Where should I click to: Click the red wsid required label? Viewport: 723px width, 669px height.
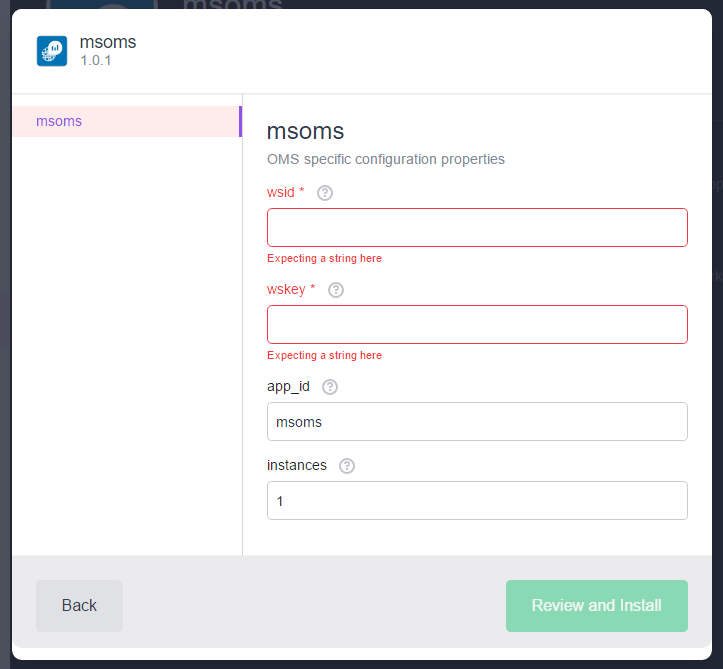click(285, 192)
